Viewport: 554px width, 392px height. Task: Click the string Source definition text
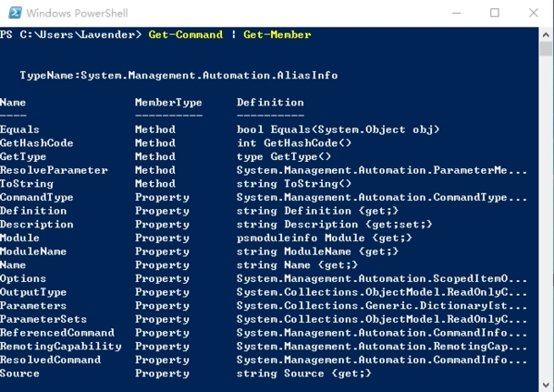[304, 374]
